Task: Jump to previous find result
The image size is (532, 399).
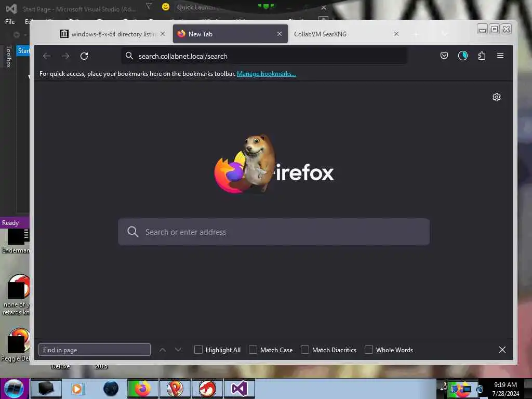Action: (163, 350)
